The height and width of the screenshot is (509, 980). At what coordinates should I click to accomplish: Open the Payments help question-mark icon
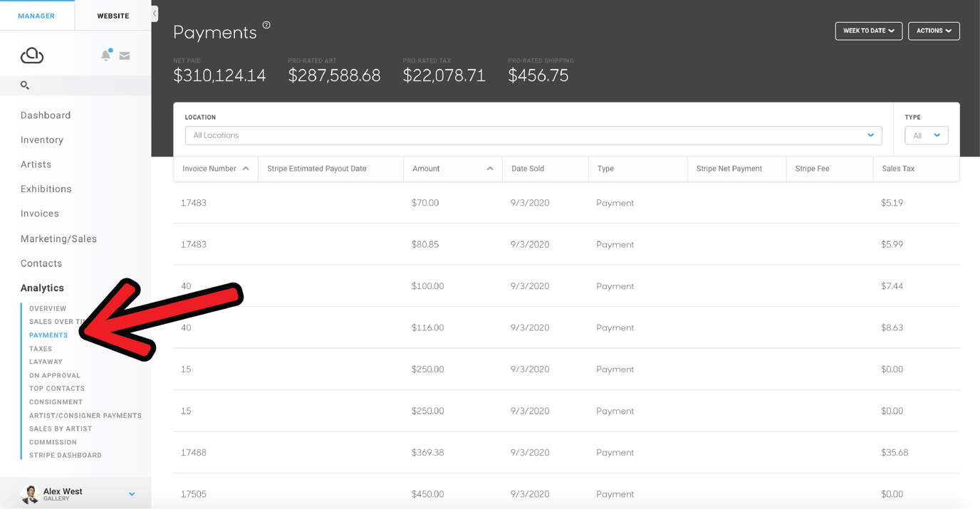tap(266, 24)
